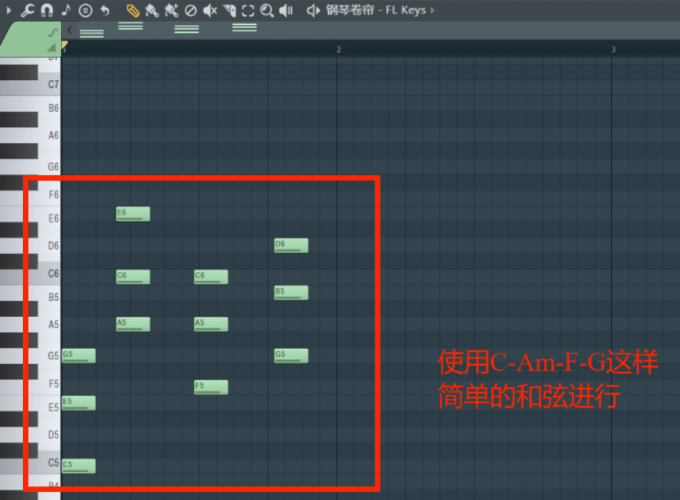Click the back chevron beside the minimap
This screenshot has height=500, width=680.
pyautogui.click(x=69, y=30)
